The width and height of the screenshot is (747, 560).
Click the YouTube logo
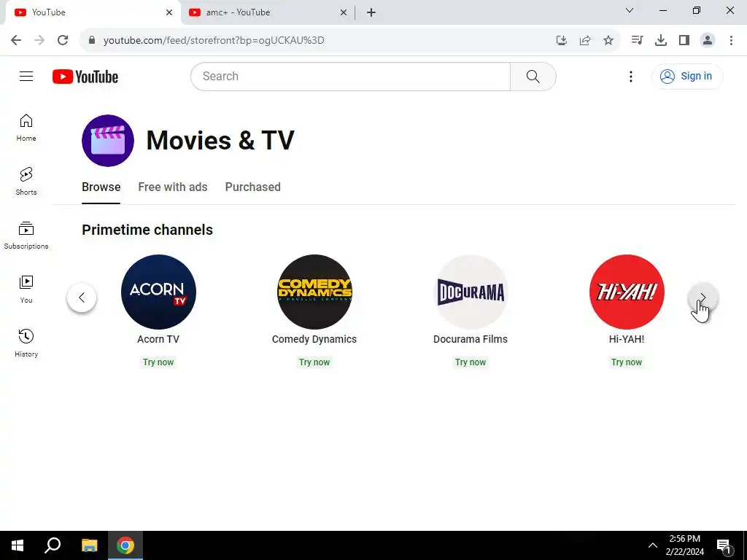(x=85, y=77)
